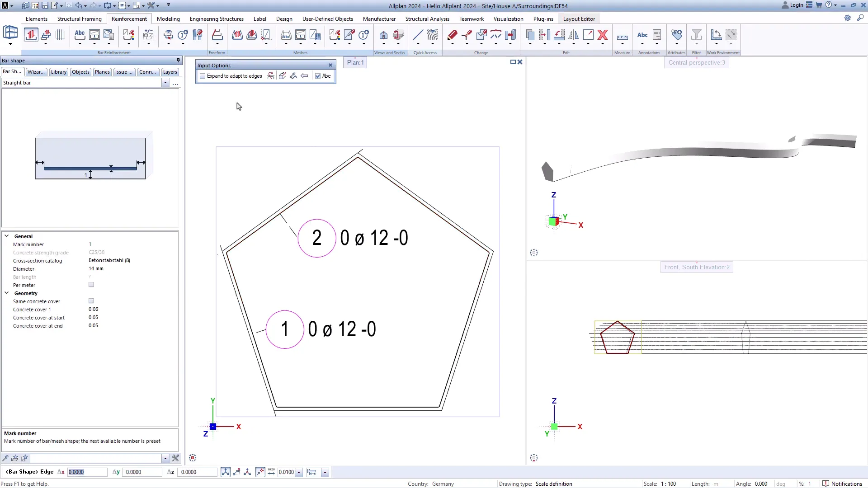Viewport: 868px width, 488px height.
Task: Enable Same concrete cover option
Action: tap(91, 300)
